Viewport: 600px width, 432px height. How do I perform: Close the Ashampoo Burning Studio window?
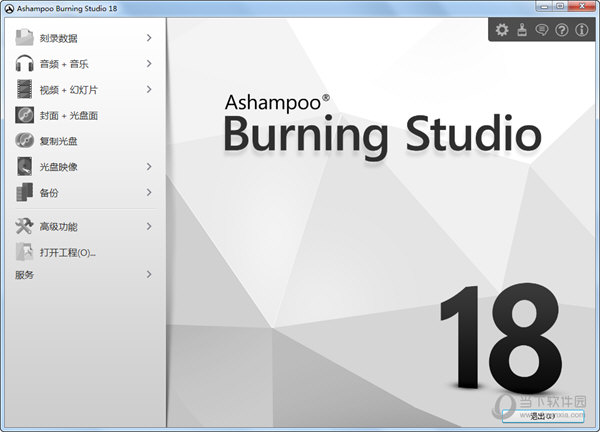point(586,6)
